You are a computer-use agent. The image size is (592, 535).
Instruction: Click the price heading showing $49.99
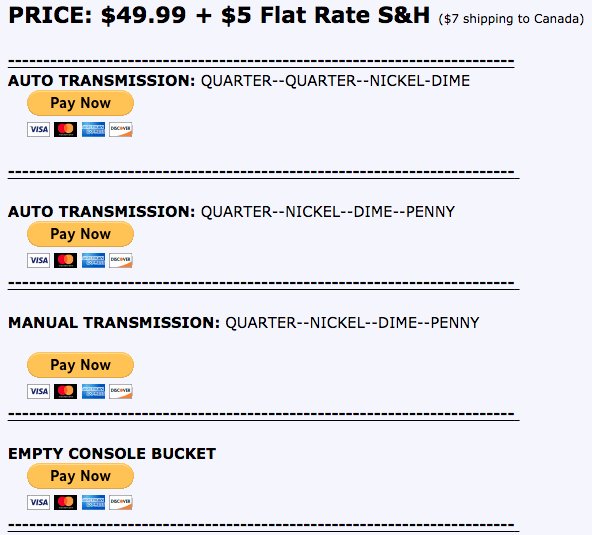coord(219,15)
